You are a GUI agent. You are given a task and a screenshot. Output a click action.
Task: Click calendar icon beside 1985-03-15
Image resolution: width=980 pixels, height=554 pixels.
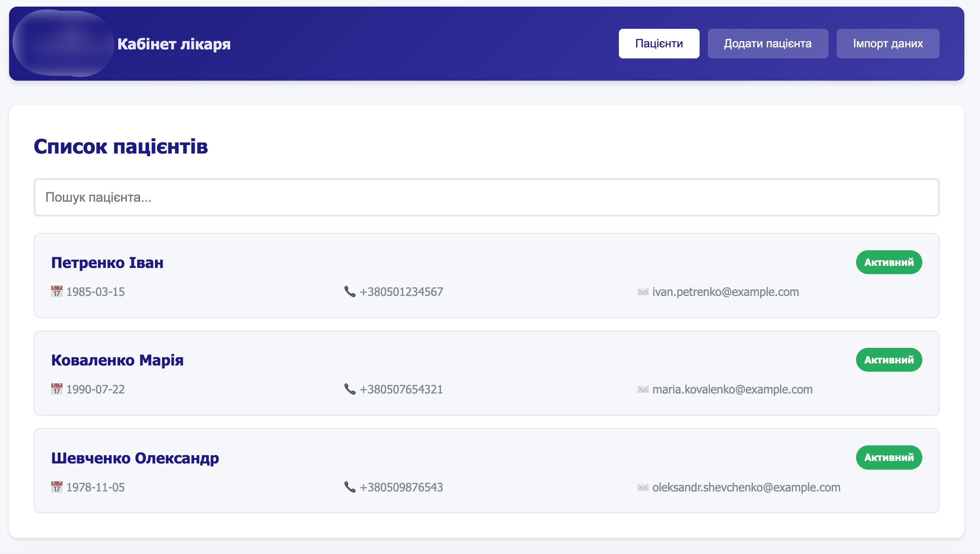[56, 291]
